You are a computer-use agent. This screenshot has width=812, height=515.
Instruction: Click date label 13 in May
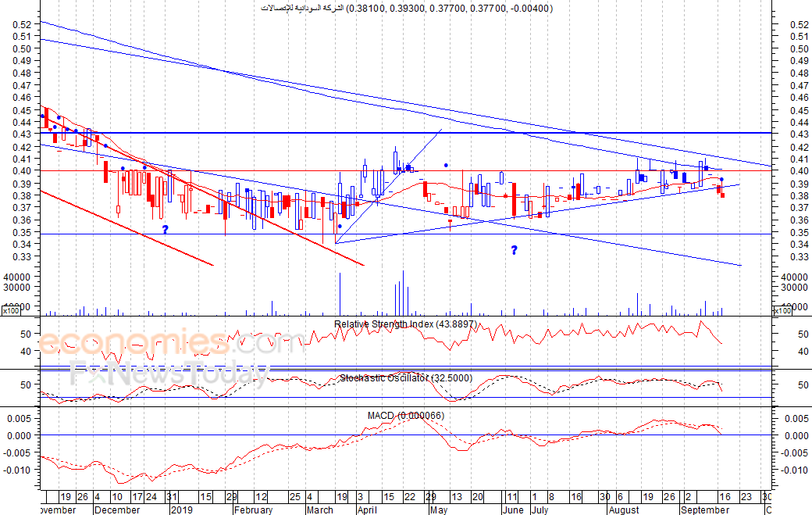tap(456, 497)
